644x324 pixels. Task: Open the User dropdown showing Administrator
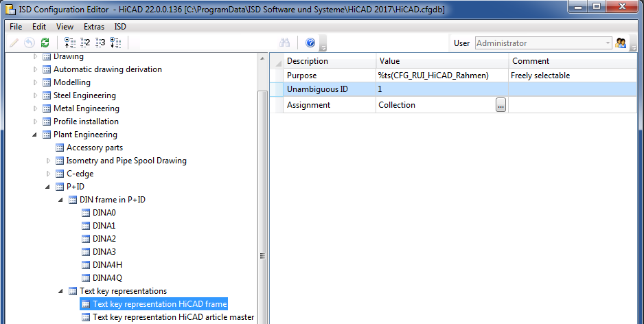(544, 43)
